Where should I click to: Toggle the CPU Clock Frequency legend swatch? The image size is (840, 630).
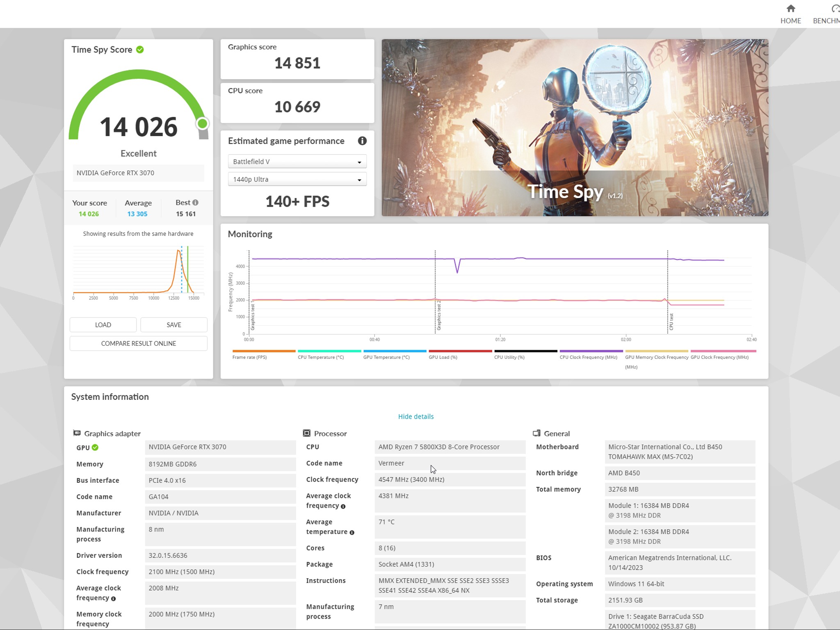pos(591,351)
